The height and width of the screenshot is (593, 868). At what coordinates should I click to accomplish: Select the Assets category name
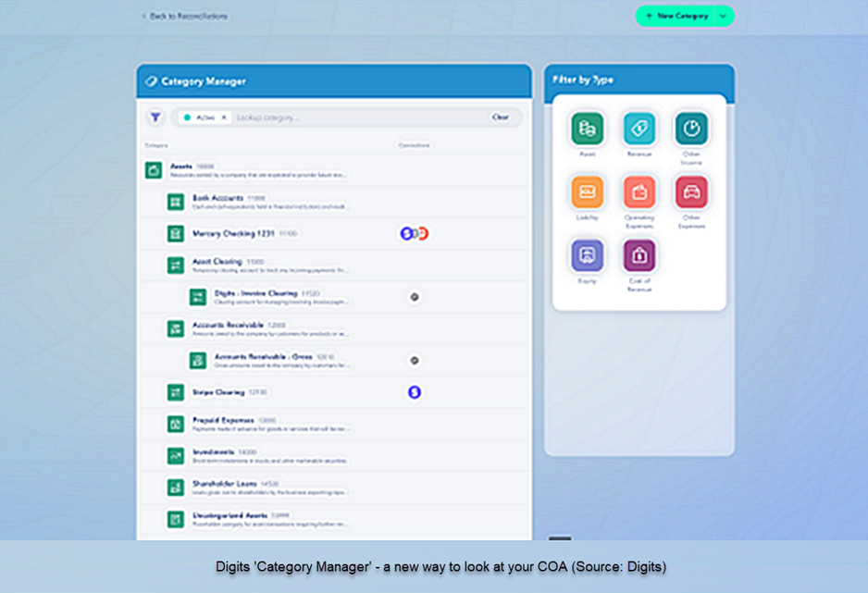[x=181, y=166]
